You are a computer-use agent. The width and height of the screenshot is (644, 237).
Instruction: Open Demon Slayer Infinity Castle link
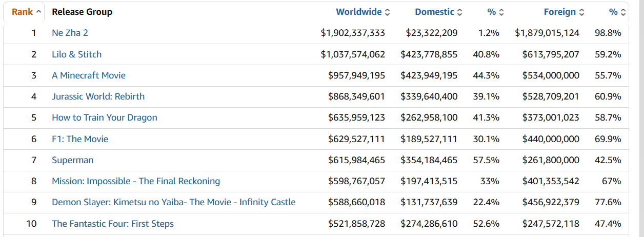tap(174, 202)
